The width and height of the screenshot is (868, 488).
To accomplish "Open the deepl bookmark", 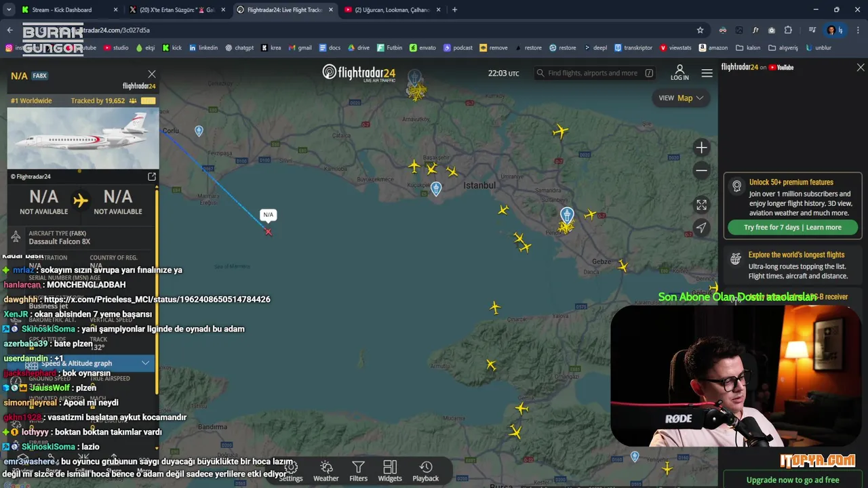I will point(594,48).
